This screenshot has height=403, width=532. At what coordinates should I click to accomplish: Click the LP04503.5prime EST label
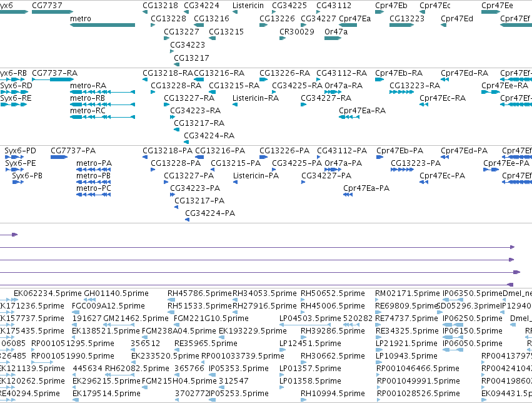click(x=310, y=319)
